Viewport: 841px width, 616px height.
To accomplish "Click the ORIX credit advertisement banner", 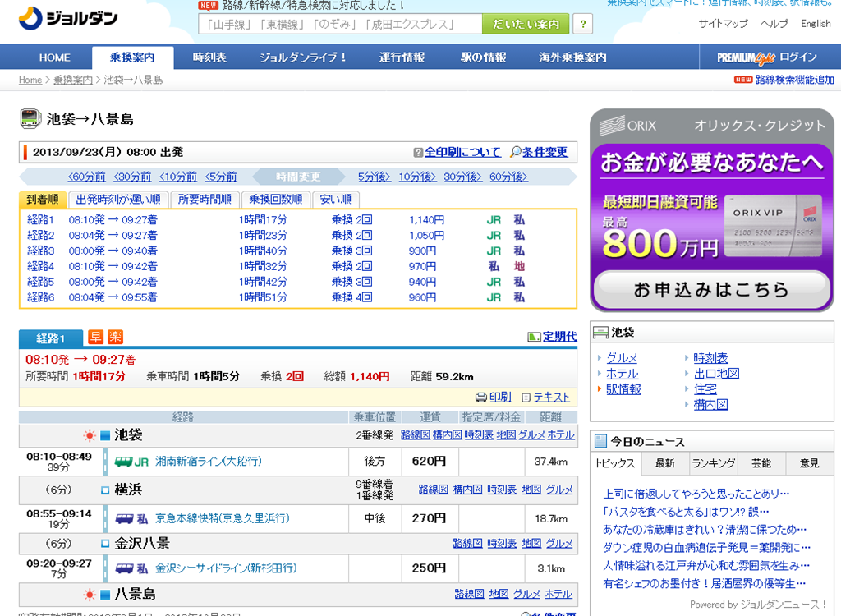I will coord(711,211).
